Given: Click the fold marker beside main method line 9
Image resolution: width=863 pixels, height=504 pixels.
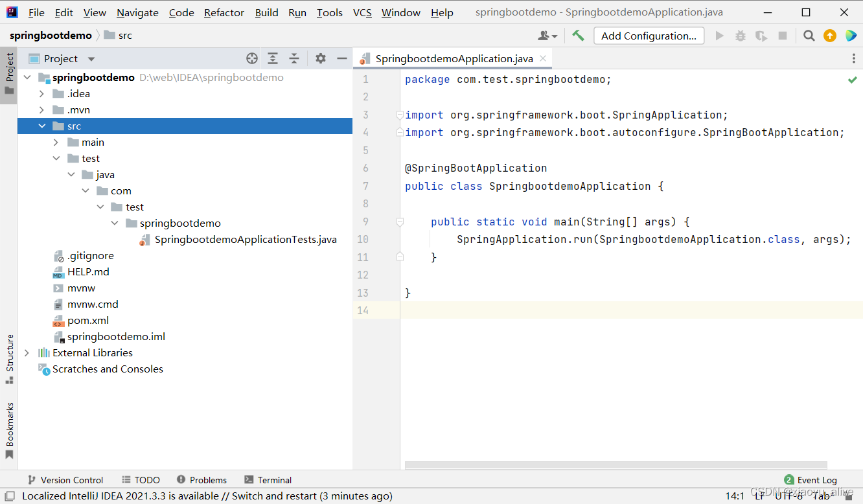Looking at the screenshot, I should pyautogui.click(x=400, y=222).
